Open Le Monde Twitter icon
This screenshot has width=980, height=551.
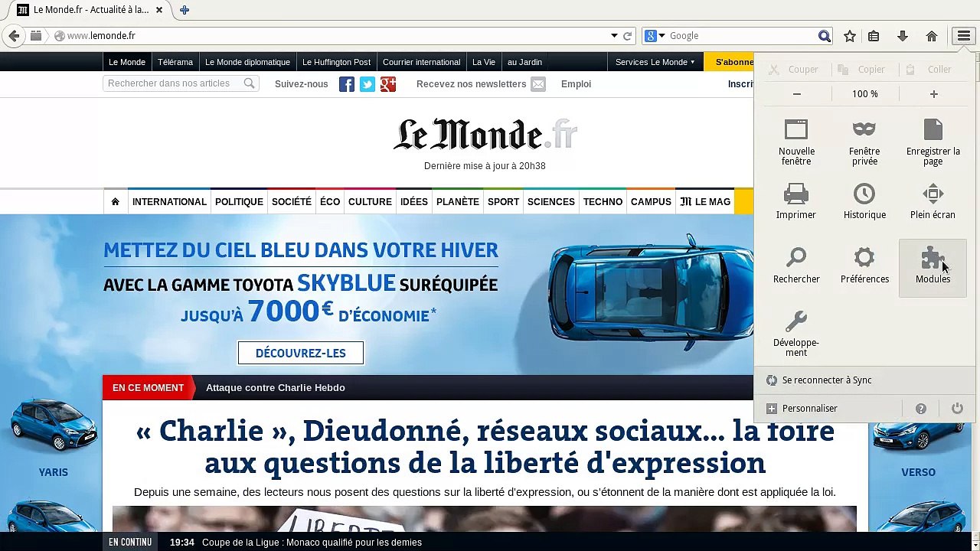pos(367,84)
